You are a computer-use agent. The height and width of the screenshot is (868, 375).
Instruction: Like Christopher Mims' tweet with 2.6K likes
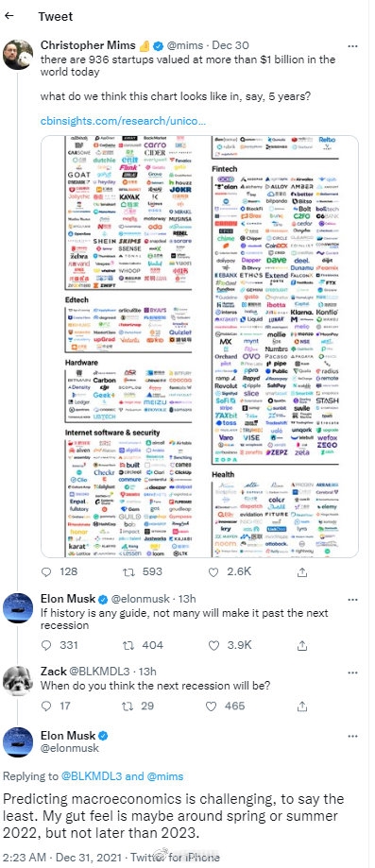[213, 571]
